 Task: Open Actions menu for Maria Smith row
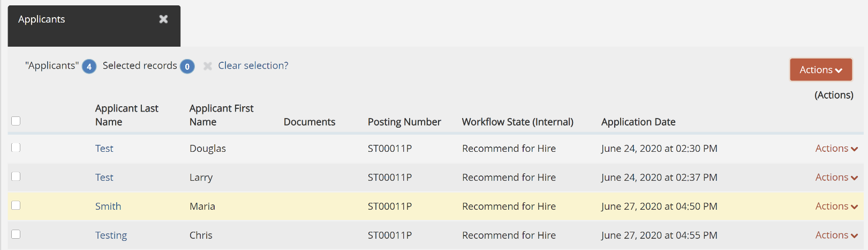[836, 207]
